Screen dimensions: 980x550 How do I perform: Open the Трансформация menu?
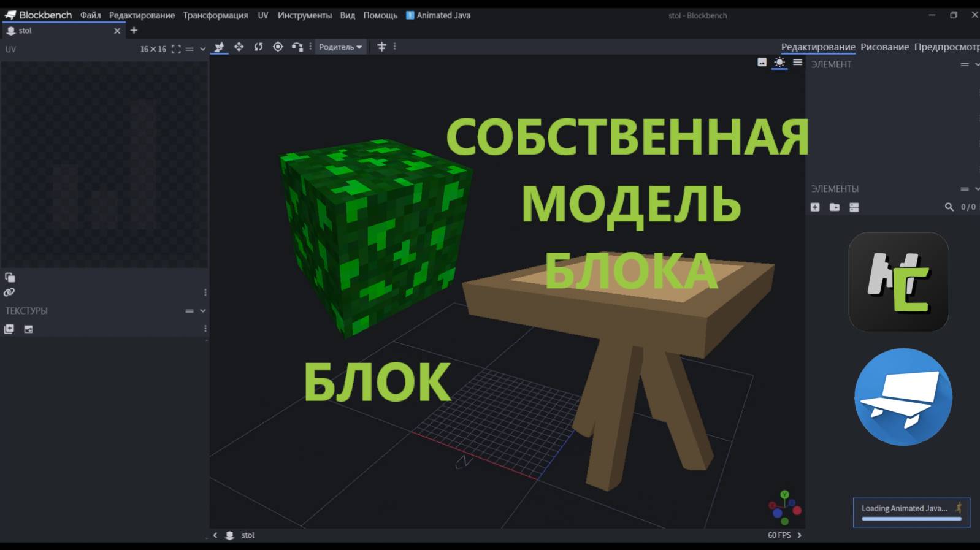(x=215, y=15)
